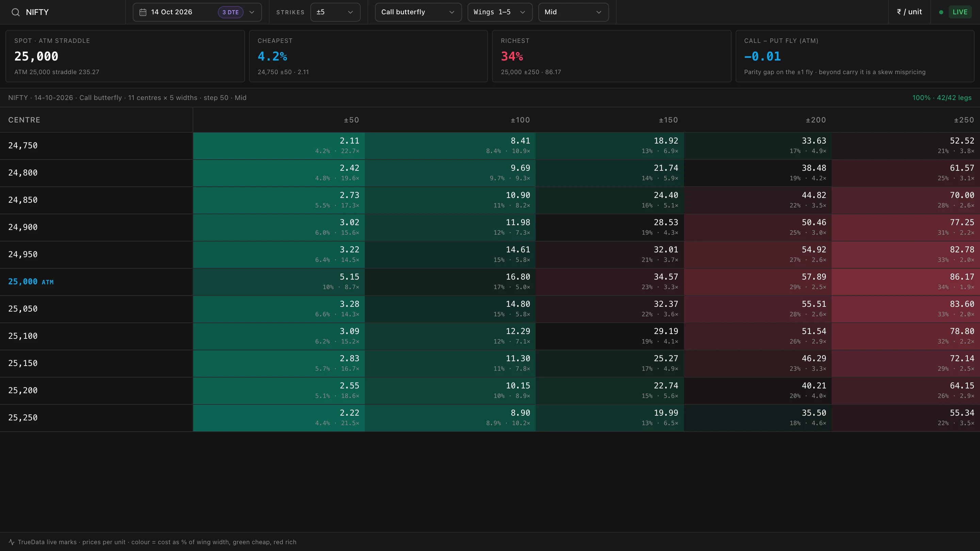Click the Call – Put Fly -0.01 card

[x=855, y=56]
